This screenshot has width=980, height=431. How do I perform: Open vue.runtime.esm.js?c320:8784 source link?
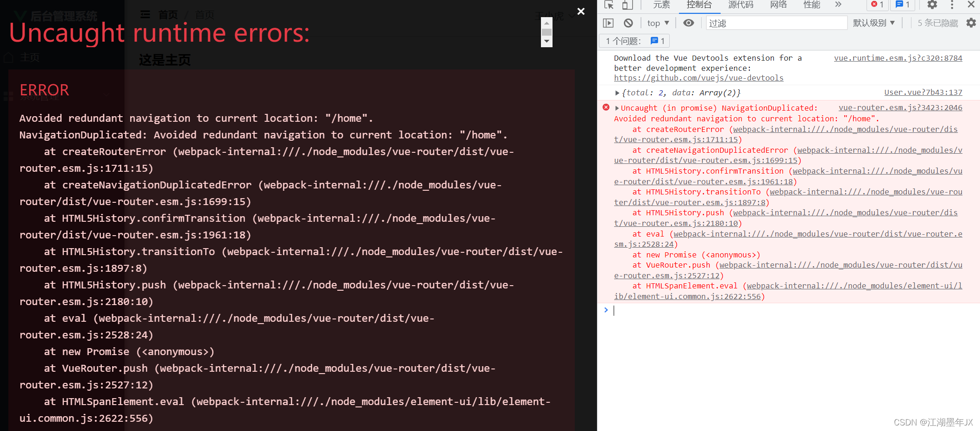click(x=898, y=58)
